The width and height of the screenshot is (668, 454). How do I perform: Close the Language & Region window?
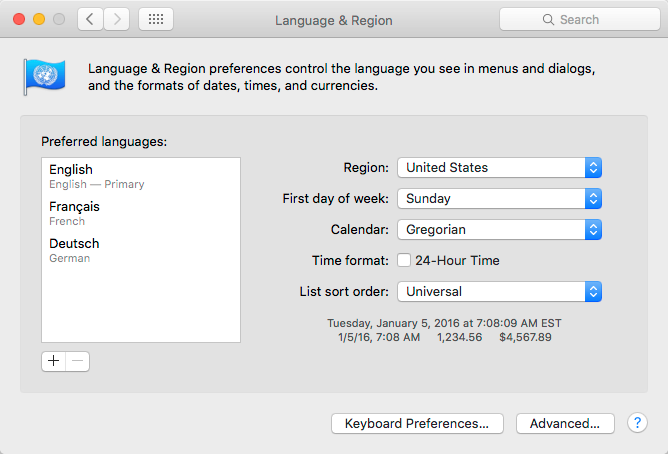pos(20,19)
